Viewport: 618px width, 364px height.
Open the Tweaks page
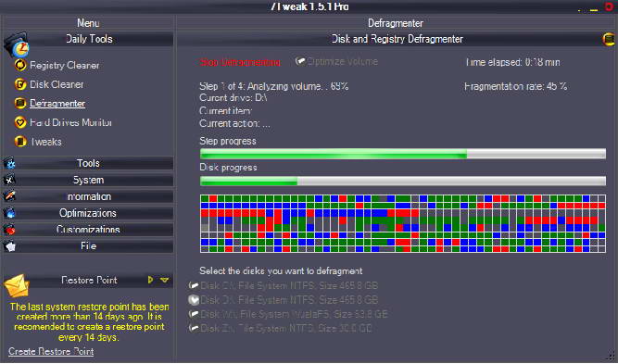46,142
